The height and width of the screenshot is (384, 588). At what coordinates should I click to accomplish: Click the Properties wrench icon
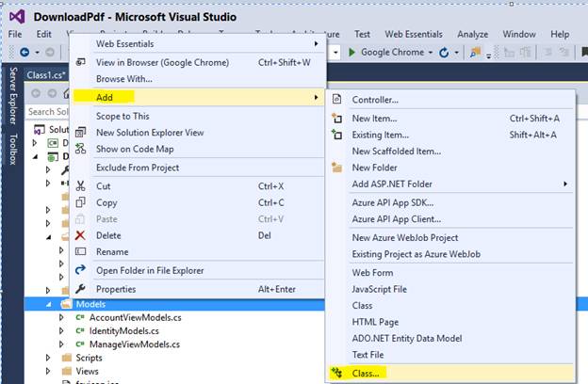[x=80, y=289]
